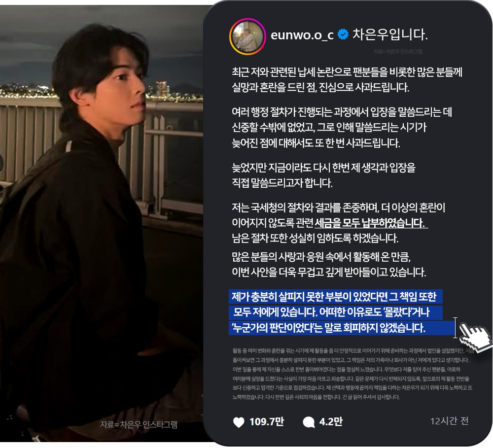The image size is (493, 448).
Task: Open the circular profile avatar with story ring
Action: pyautogui.click(x=247, y=36)
